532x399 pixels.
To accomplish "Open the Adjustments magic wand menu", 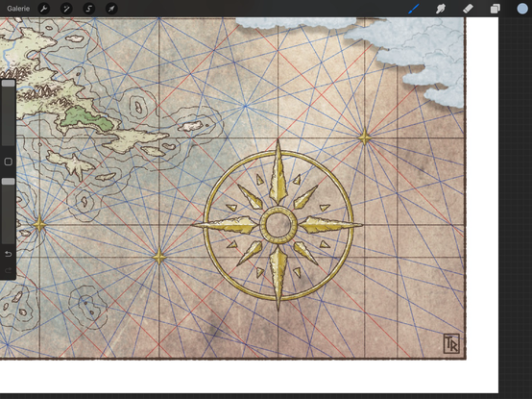I will point(66,9).
